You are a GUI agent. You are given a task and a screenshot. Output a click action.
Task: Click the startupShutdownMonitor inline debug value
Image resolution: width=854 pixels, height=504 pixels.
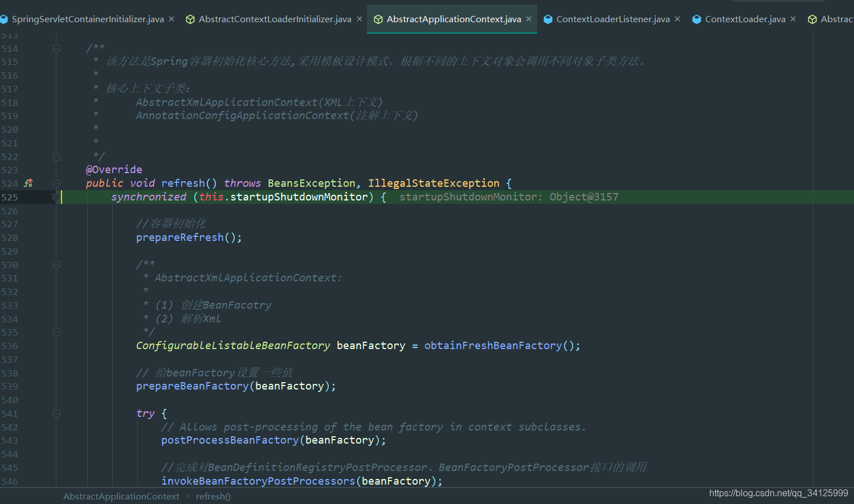[509, 197]
